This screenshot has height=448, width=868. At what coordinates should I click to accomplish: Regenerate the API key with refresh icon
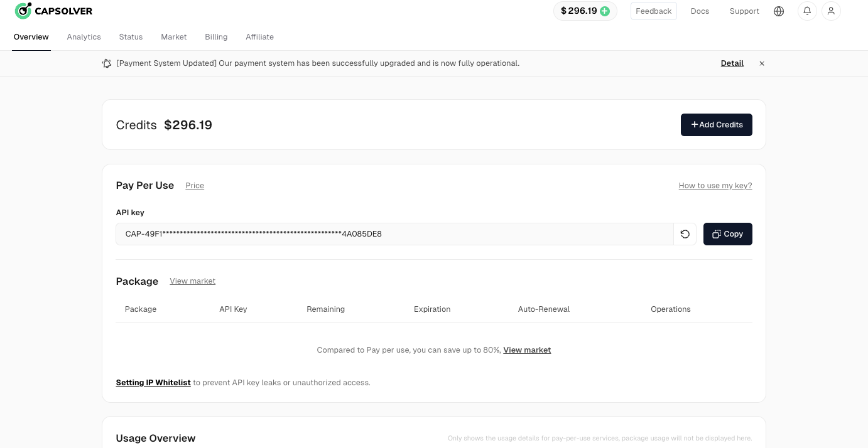pos(685,234)
